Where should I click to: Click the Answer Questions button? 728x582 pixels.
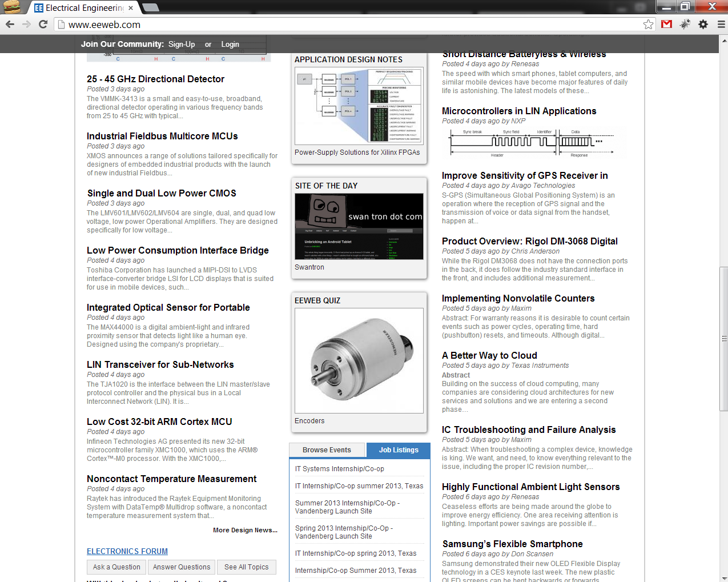coord(181,567)
